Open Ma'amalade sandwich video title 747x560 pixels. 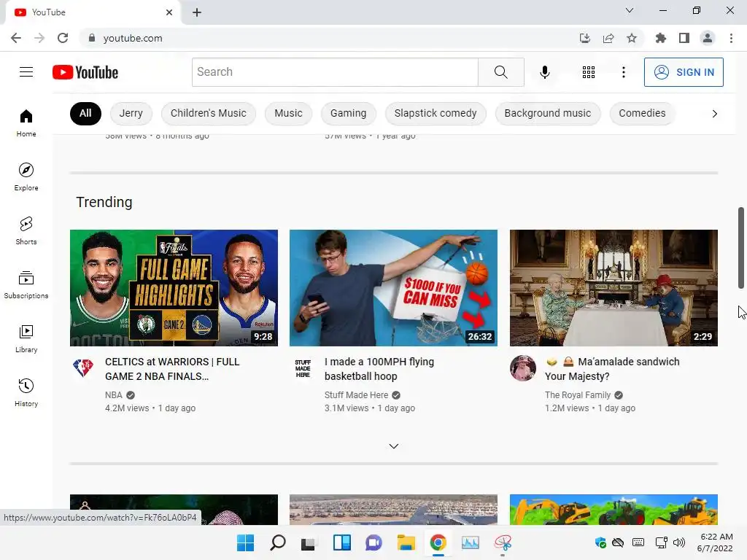[x=612, y=369]
